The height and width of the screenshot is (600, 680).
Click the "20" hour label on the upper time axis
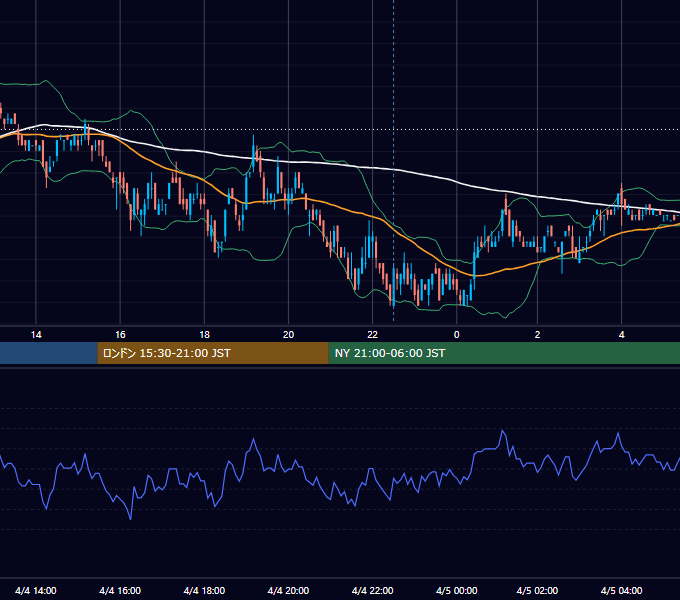click(x=288, y=335)
